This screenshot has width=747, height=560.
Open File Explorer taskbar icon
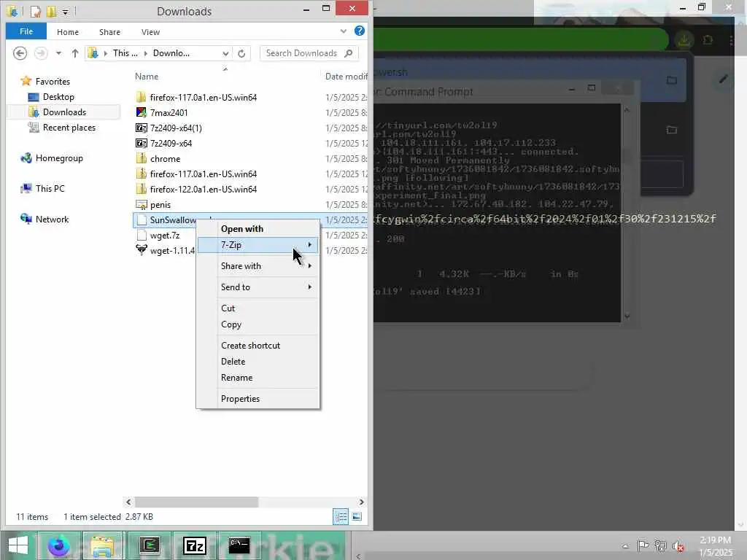(x=102, y=545)
